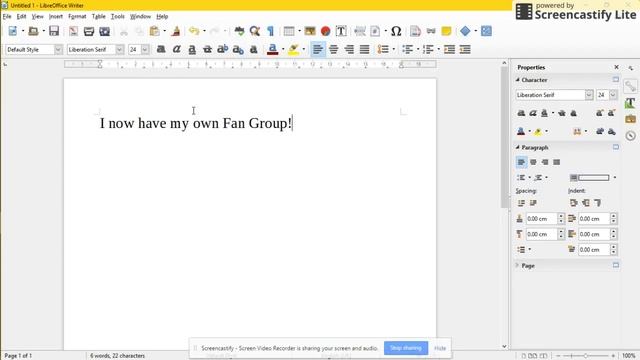Apply font color with the red-underlined A

coord(273,49)
